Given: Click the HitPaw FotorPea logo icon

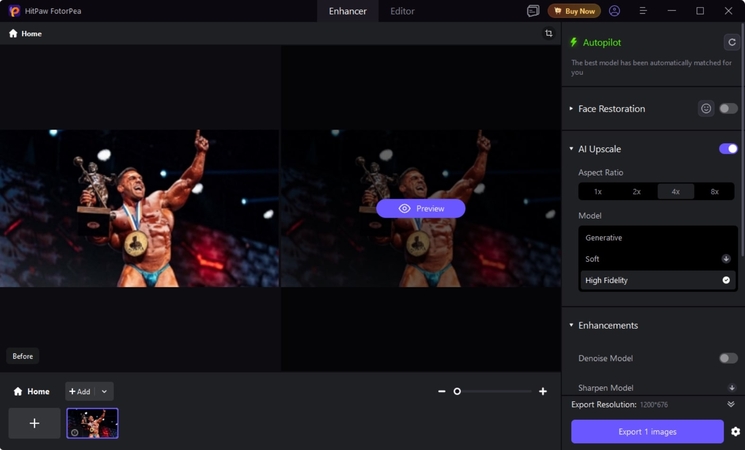Looking at the screenshot, I should [x=14, y=11].
